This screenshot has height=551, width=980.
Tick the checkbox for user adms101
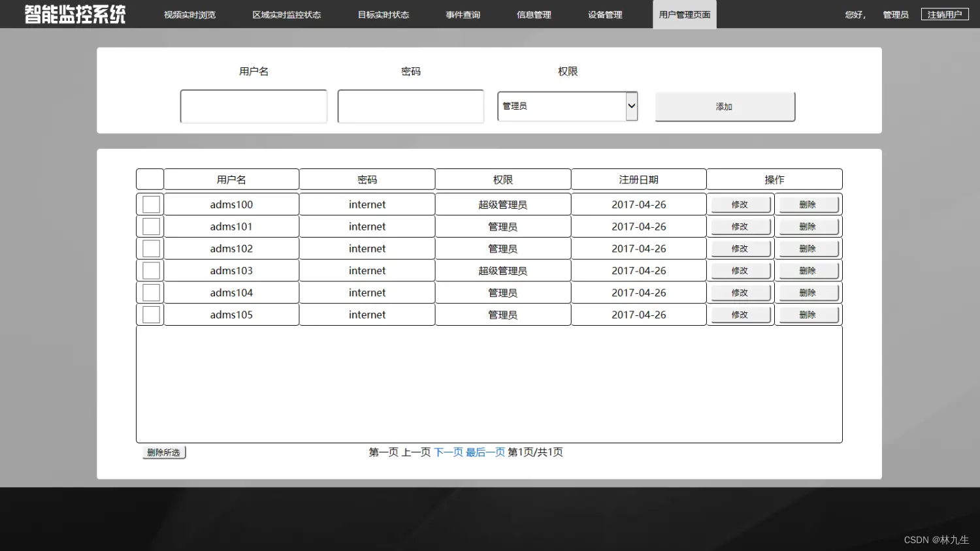click(151, 227)
